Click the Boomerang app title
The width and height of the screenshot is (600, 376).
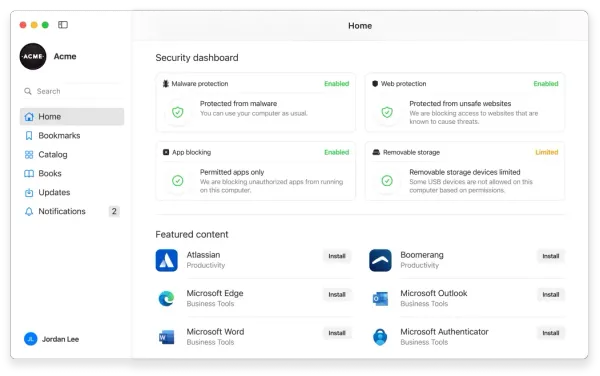(422, 255)
